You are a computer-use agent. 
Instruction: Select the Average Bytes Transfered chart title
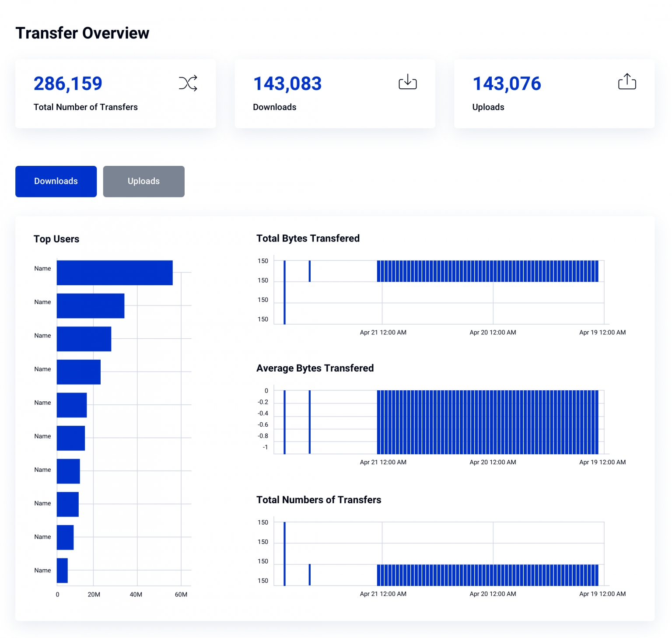tap(315, 368)
